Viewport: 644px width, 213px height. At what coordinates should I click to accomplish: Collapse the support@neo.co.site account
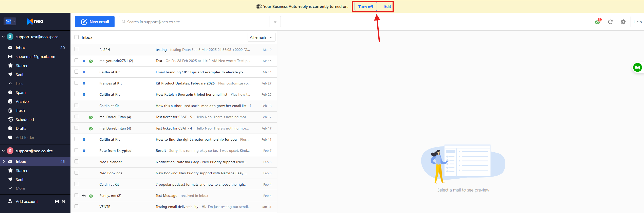3,151
